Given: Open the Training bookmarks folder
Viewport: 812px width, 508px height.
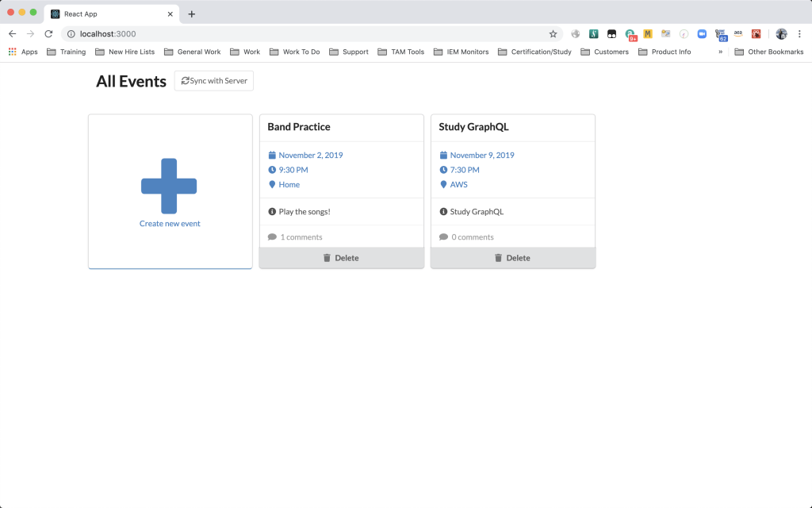Looking at the screenshot, I should tap(67, 52).
